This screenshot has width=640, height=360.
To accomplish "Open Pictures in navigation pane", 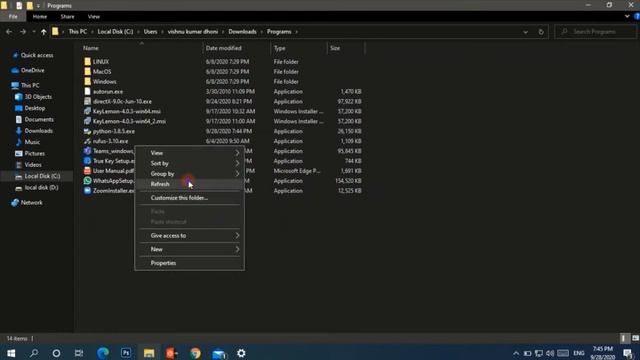I will tap(34, 153).
